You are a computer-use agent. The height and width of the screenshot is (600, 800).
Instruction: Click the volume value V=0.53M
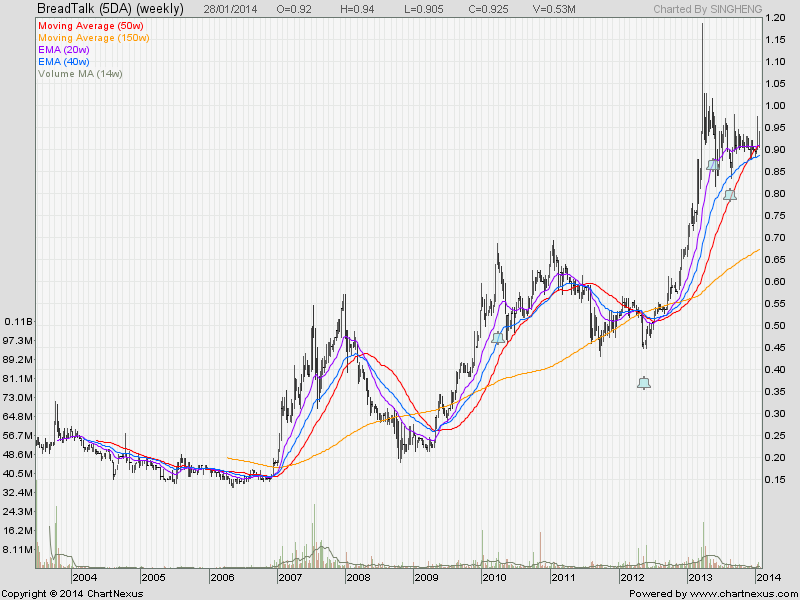[554, 9]
